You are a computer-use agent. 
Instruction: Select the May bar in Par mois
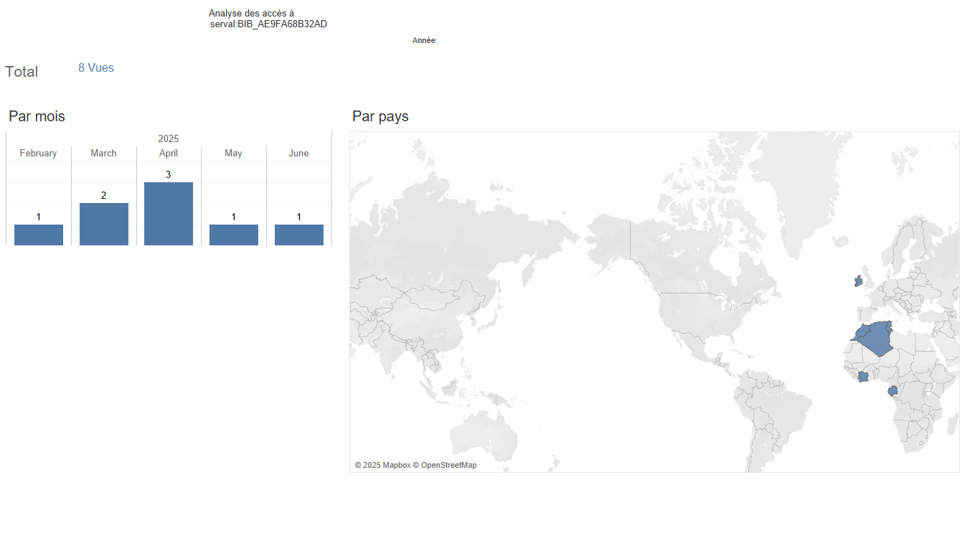(234, 235)
